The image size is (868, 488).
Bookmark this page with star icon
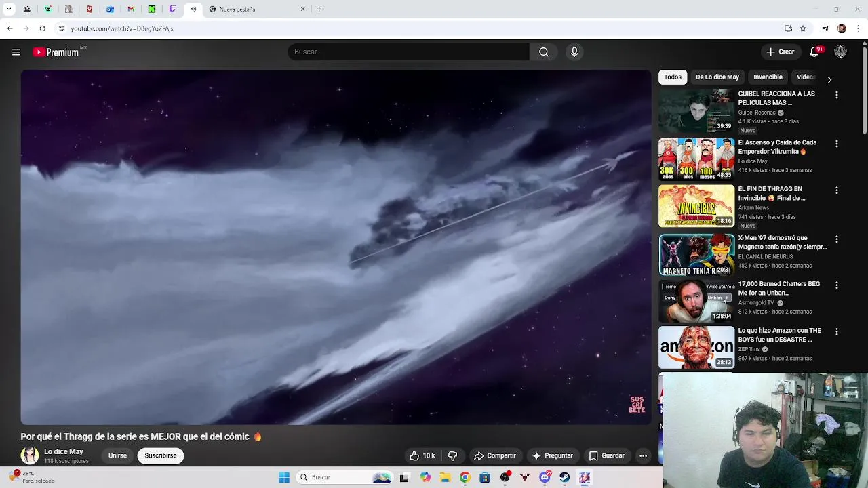pos(803,28)
